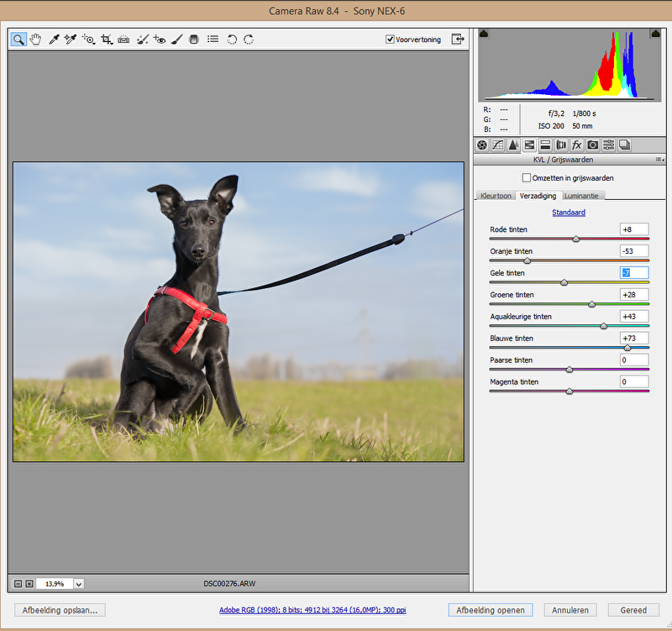
Task: Select the Adjustment Brush tool
Action: (176, 39)
